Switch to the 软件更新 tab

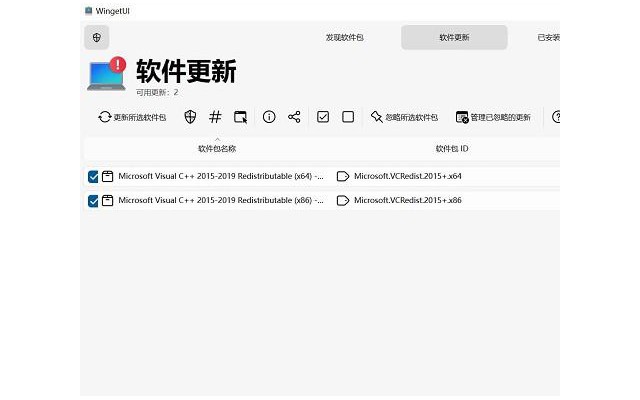(x=454, y=38)
